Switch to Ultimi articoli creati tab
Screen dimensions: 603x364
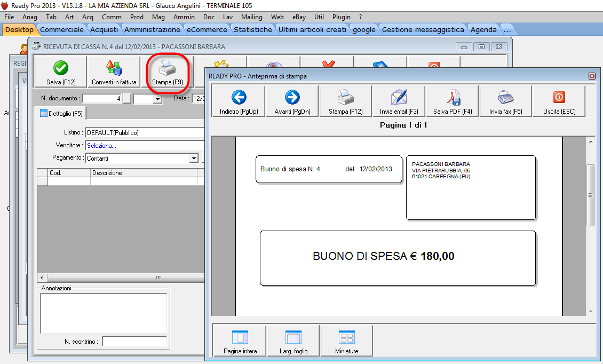pos(312,30)
